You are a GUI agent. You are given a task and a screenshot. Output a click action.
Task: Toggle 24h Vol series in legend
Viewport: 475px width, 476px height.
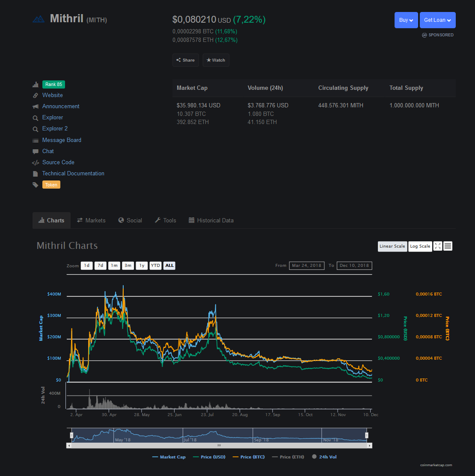324,457
